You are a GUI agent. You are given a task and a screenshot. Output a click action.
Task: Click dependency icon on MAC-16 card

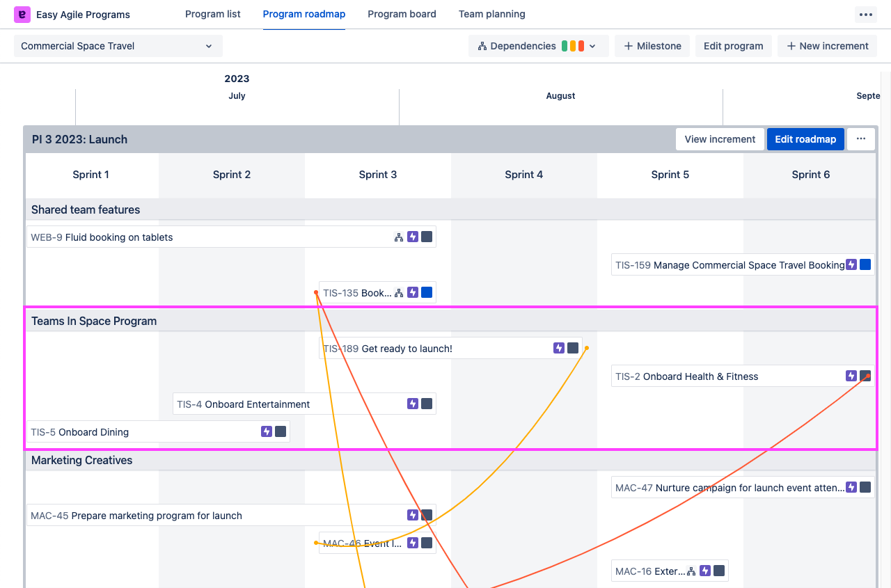coord(691,571)
